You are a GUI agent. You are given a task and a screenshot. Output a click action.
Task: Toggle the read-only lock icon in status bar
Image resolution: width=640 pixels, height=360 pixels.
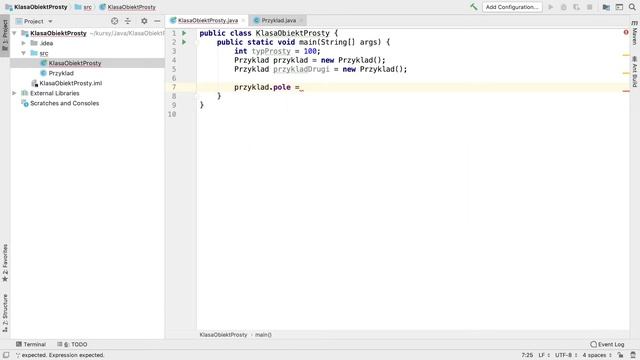click(620, 355)
